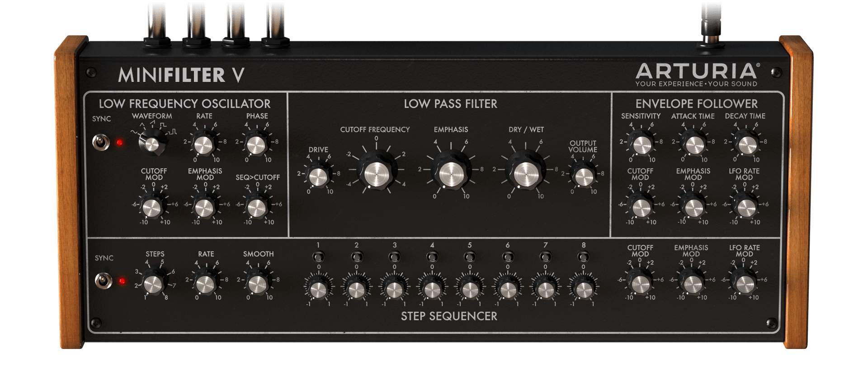This screenshot has width=868, height=391.
Task: Click the Envelope Follower heading
Action: click(x=696, y=104)
